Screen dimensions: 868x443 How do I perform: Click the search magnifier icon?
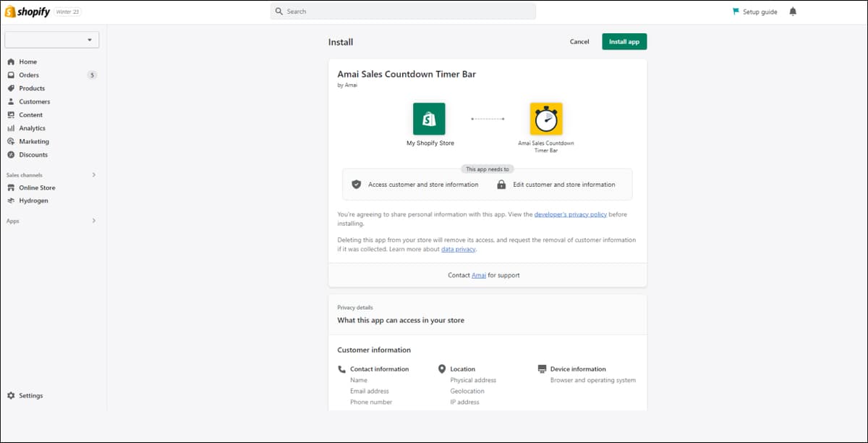point(279,12)
